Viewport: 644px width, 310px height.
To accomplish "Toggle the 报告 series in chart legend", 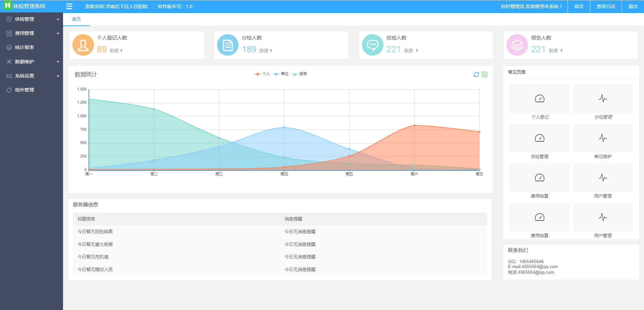I will click(x=299, y=74).
